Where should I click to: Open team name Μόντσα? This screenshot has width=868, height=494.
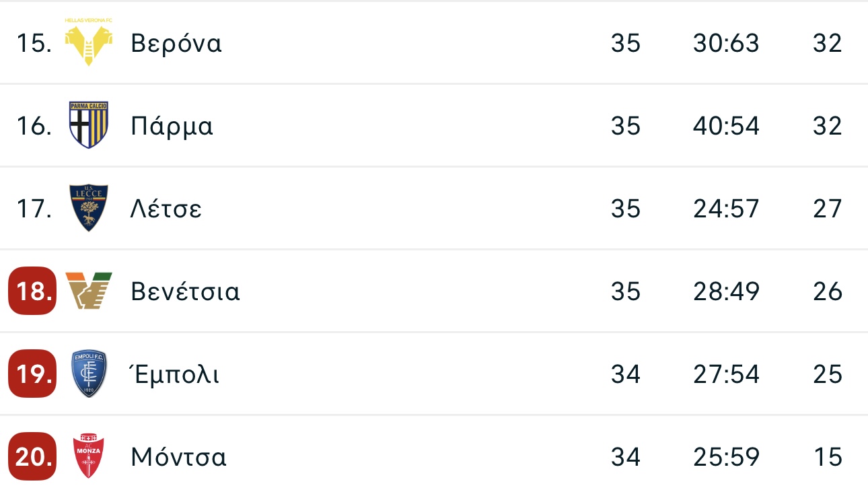click(178, 457)
